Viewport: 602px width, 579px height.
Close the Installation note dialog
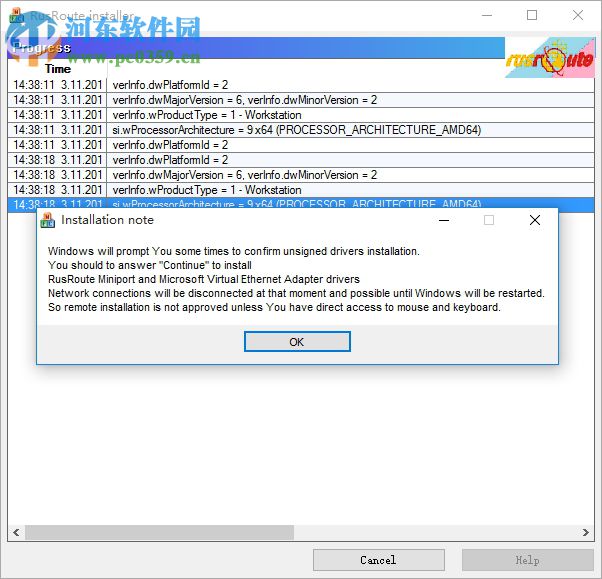pos(535,220)
